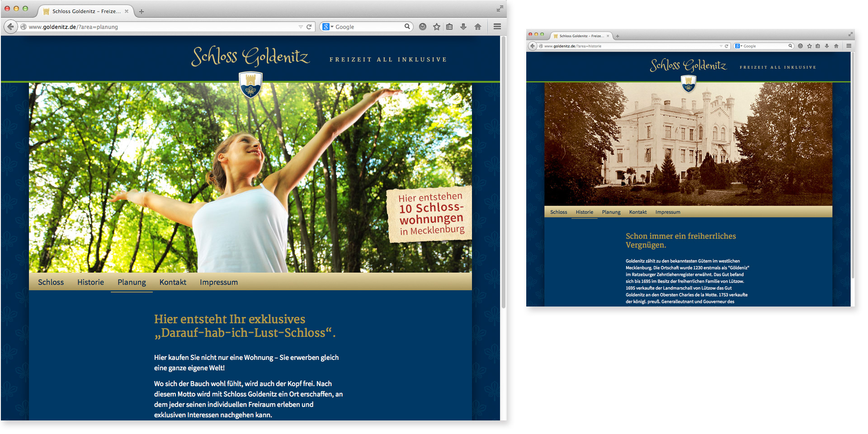This screenshot has width=868, height=434.
Task: Go home using the house icon in the larger browser
Action: tap(478, 27)
